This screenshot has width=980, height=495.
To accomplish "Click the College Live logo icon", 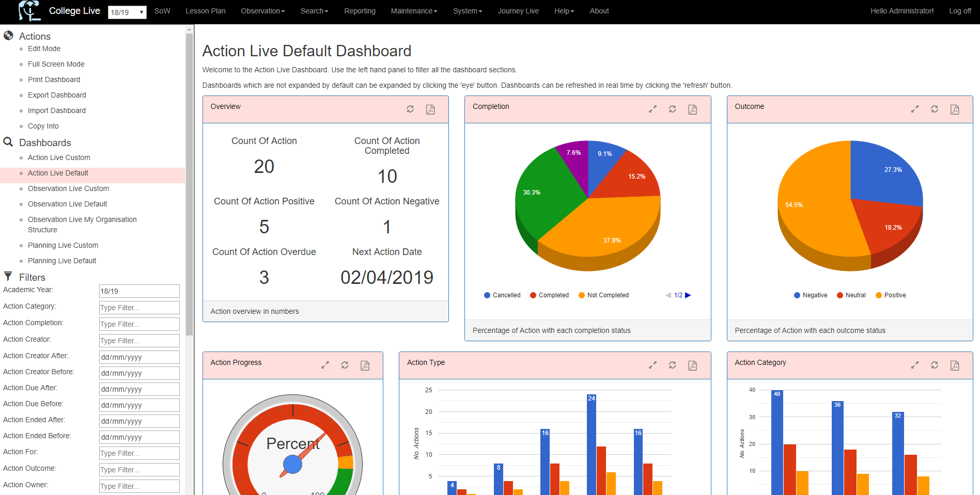I will [29, 11].
